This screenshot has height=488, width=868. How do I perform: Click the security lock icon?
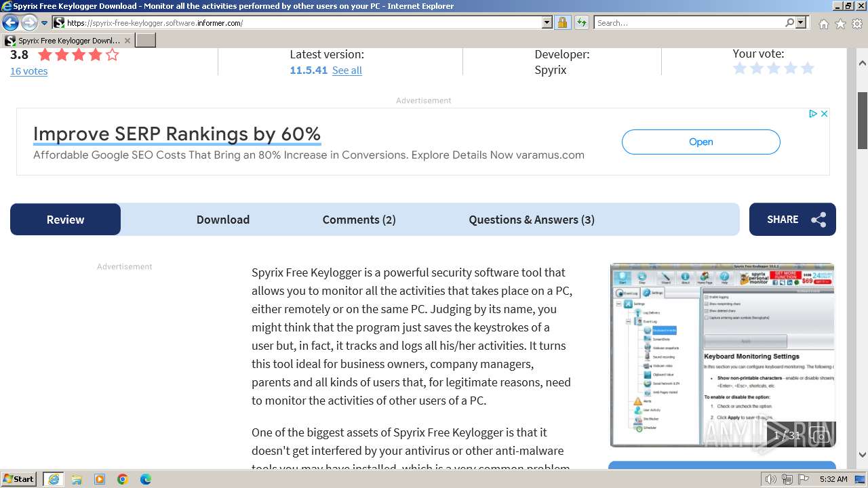(x=562, y=22)
